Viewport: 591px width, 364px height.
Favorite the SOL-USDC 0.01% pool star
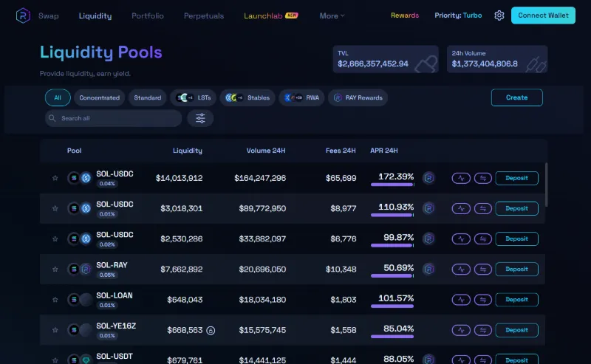click(x=55, y=208)
